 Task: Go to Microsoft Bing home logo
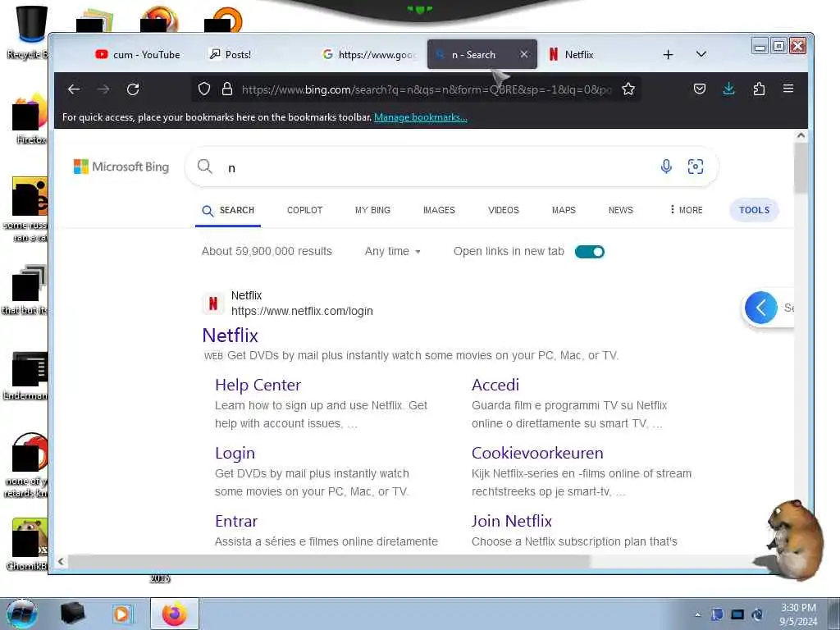(121, 167)
